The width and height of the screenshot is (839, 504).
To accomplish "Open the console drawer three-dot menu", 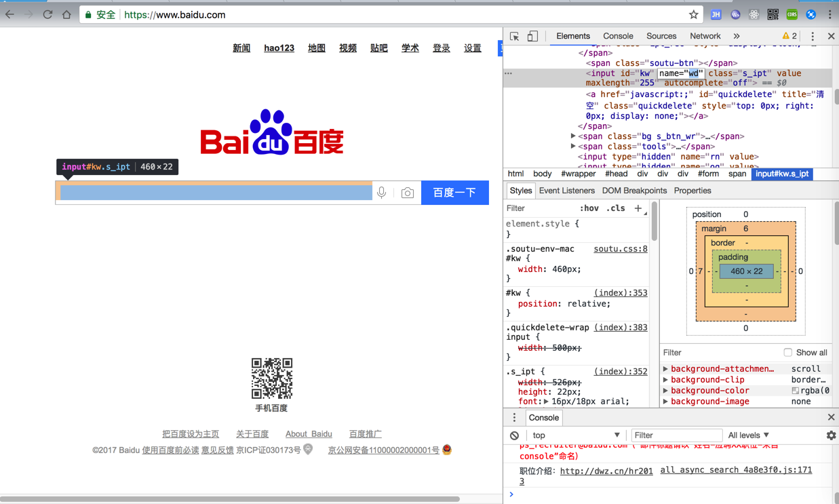I will 513,418.
